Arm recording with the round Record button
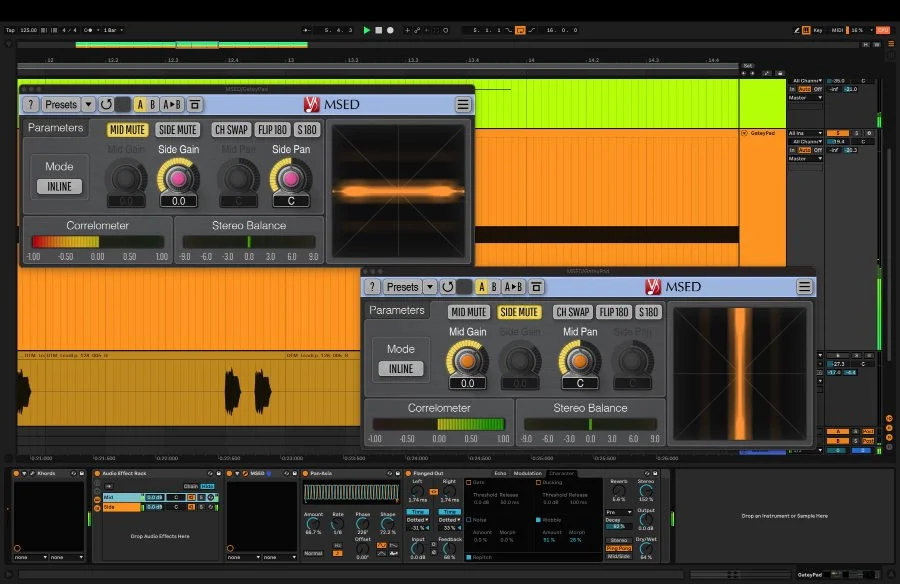The image size is (900, 584). pyautogui.click(x=390, y=30)
